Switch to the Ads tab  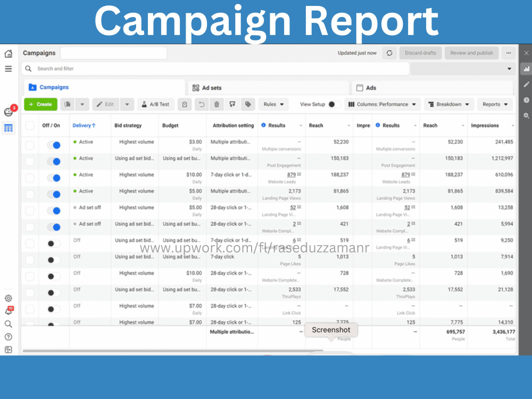point(432,88)
